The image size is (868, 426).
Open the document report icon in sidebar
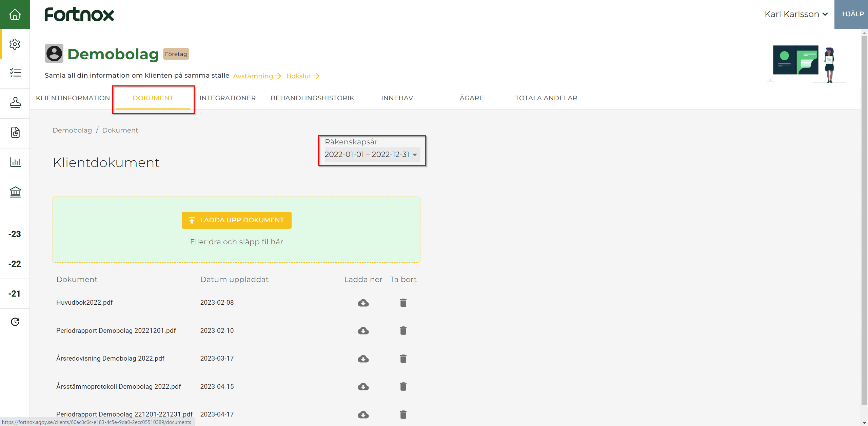pyautogui.click(x=15, y=133)
